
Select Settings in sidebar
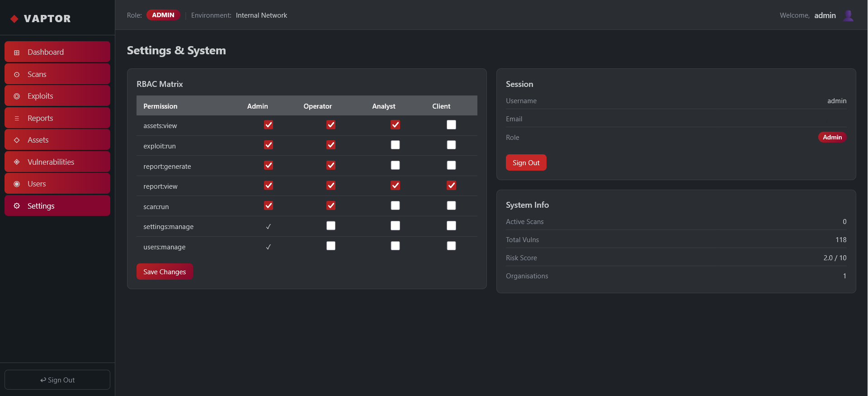point(57,205)
